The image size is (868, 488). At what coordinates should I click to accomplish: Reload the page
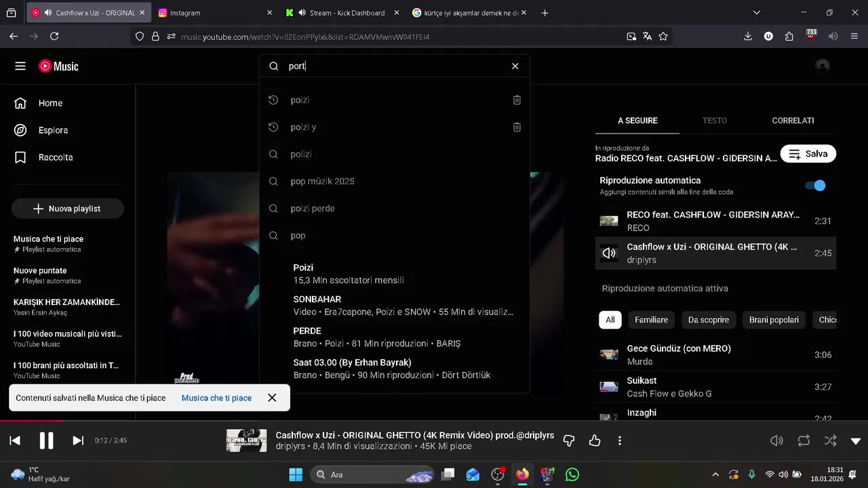pyautogui.click(x=54, y=37)
